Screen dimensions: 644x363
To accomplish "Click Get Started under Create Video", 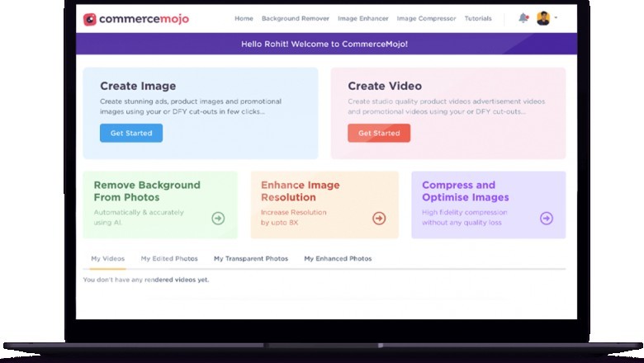I will 379,133.
